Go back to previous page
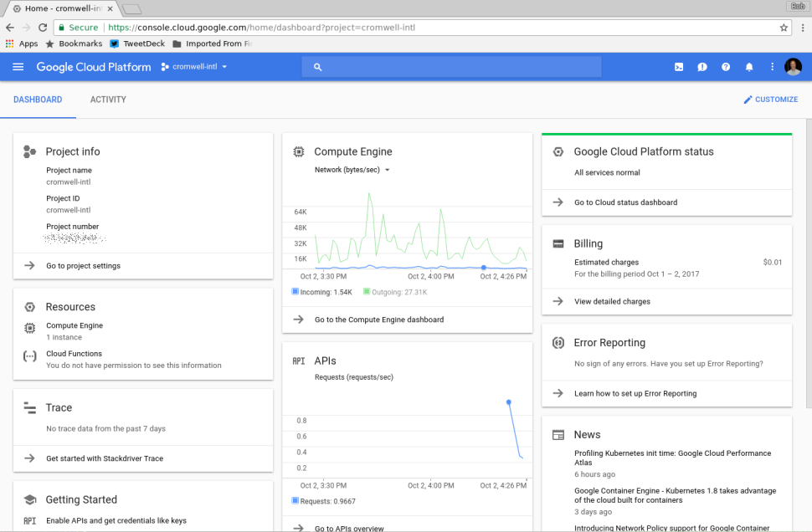812x532 pixels. point(10,28)
